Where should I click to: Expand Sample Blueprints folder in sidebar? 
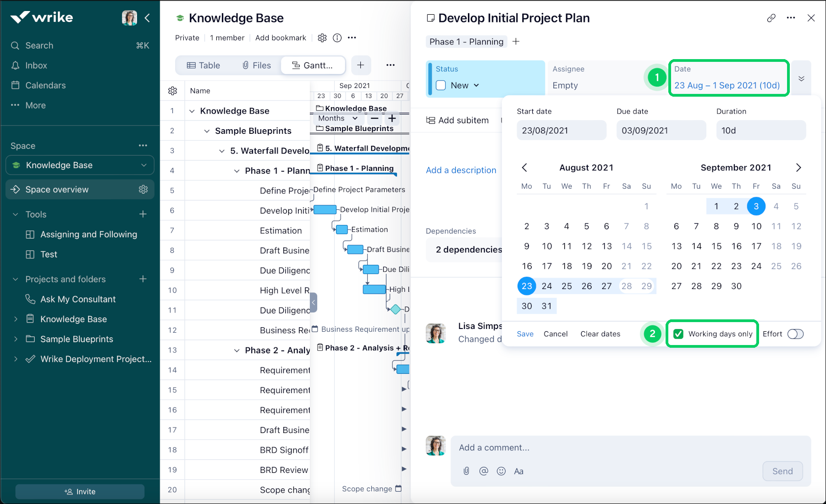click(16, 339)
